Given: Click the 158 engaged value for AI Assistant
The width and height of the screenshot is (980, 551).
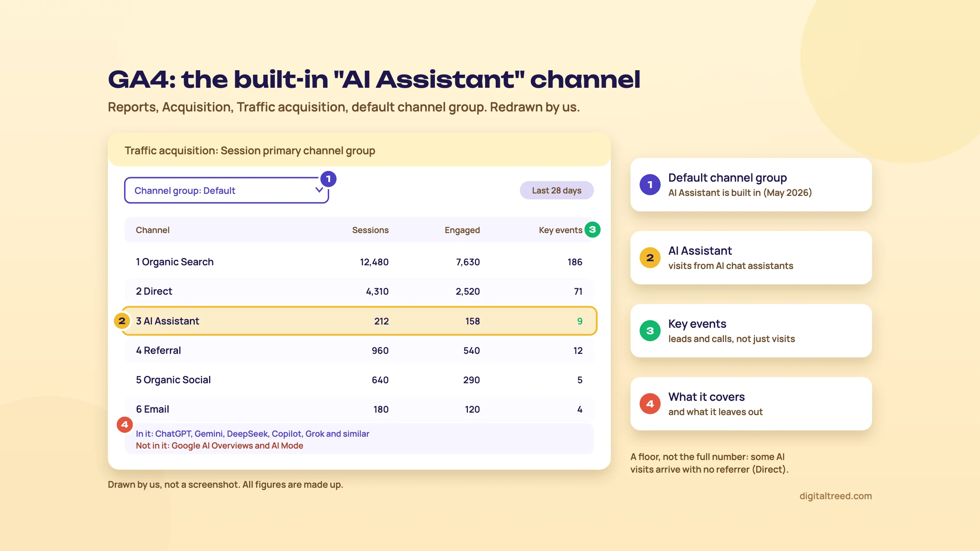Looking at the screenshot, I should pos(472,321).
